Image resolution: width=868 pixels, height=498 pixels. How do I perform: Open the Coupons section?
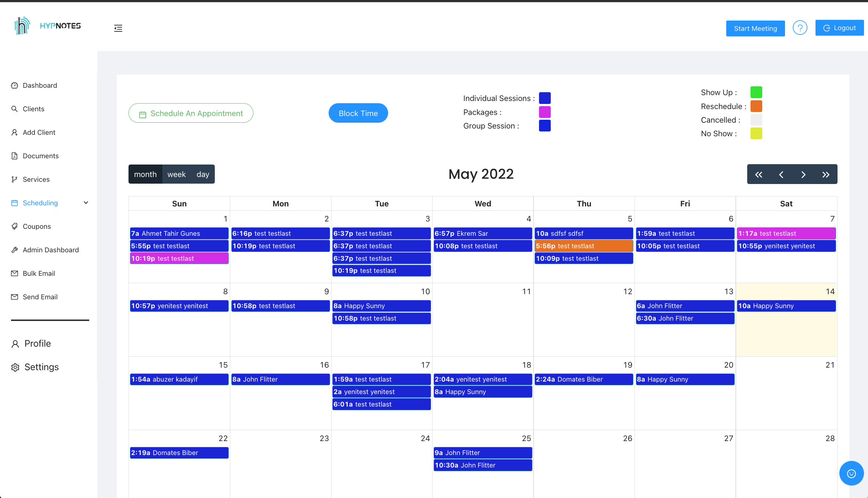coord(37,226)
